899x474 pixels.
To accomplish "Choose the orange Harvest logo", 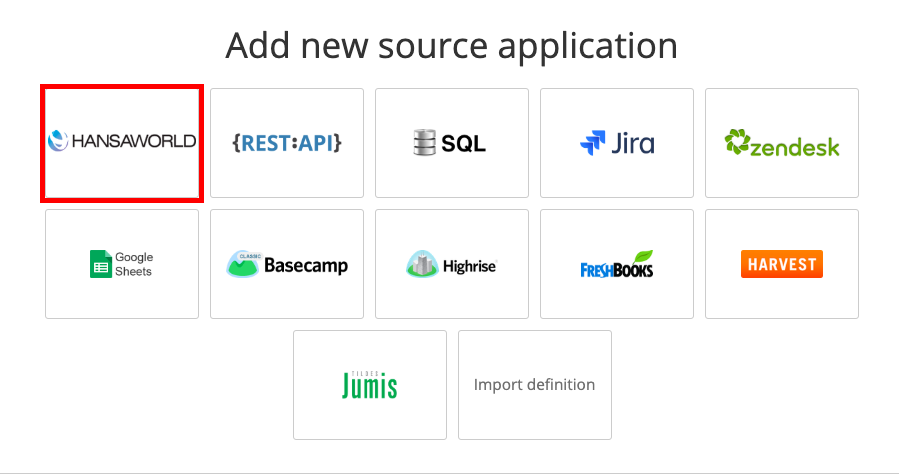I will click(782, 264).
